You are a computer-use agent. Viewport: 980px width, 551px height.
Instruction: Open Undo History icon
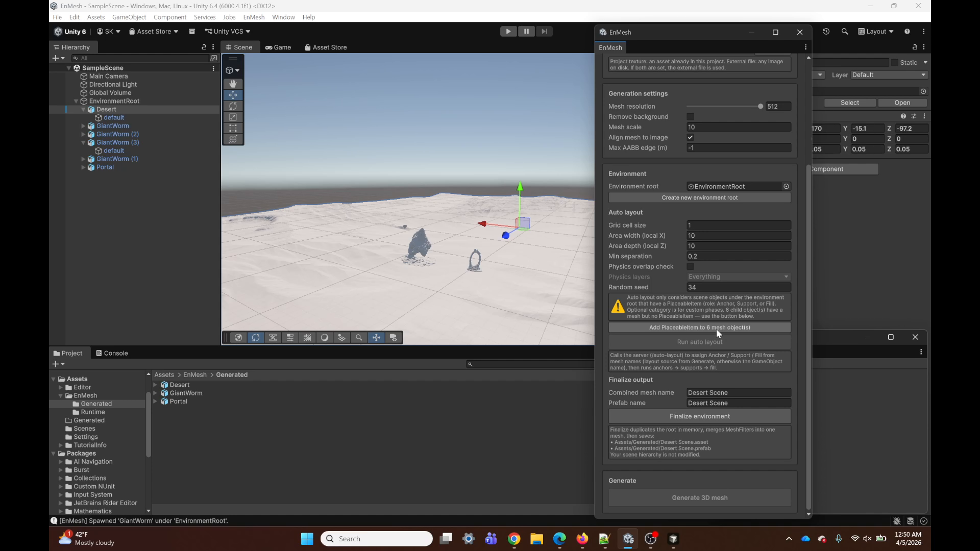point(826,32)
